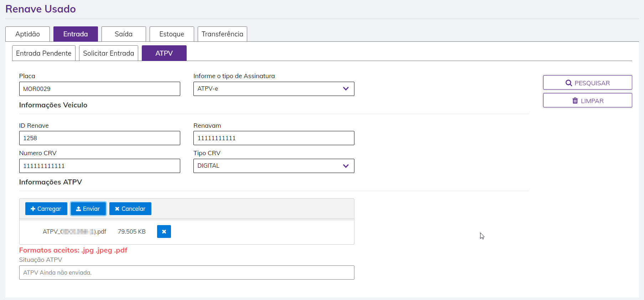Select the Transferência tab
Viewport: 644px width, 300px height.
[222, 34]
